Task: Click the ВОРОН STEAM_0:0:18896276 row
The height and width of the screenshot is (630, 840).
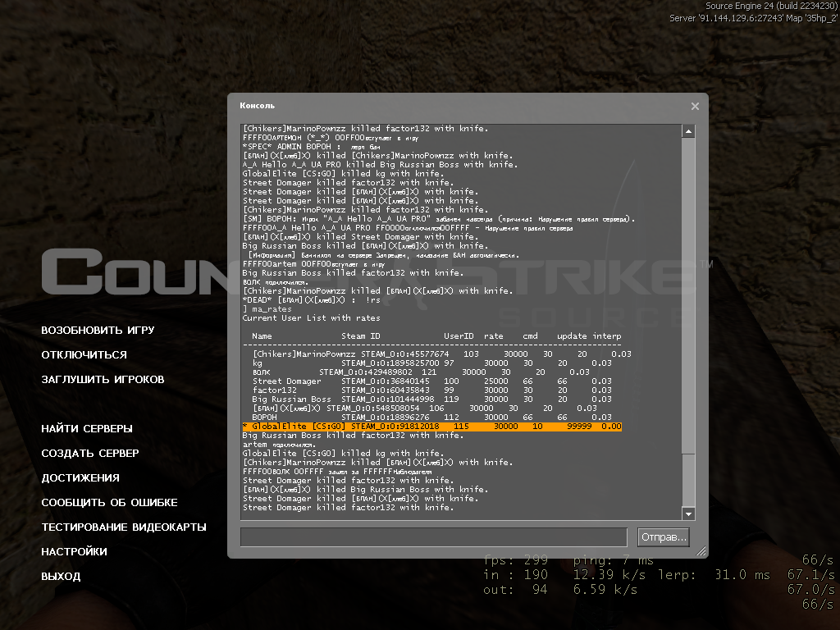Action: [432, 418]
